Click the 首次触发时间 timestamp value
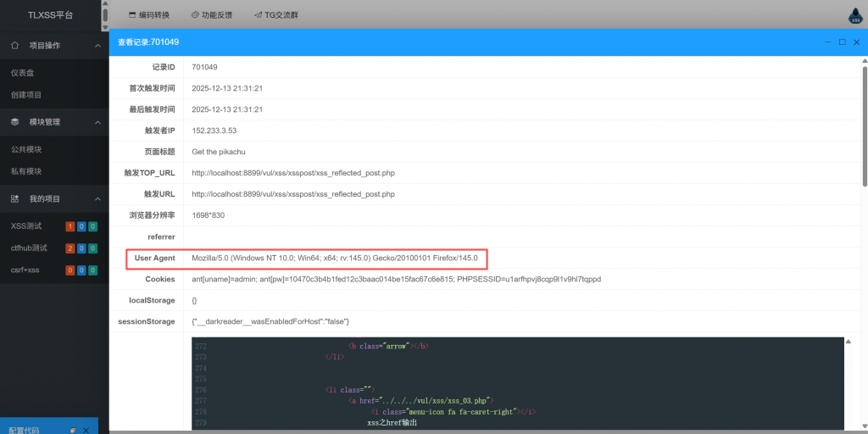868x434 pixels. pyautogui.click(x=227, y=88)
